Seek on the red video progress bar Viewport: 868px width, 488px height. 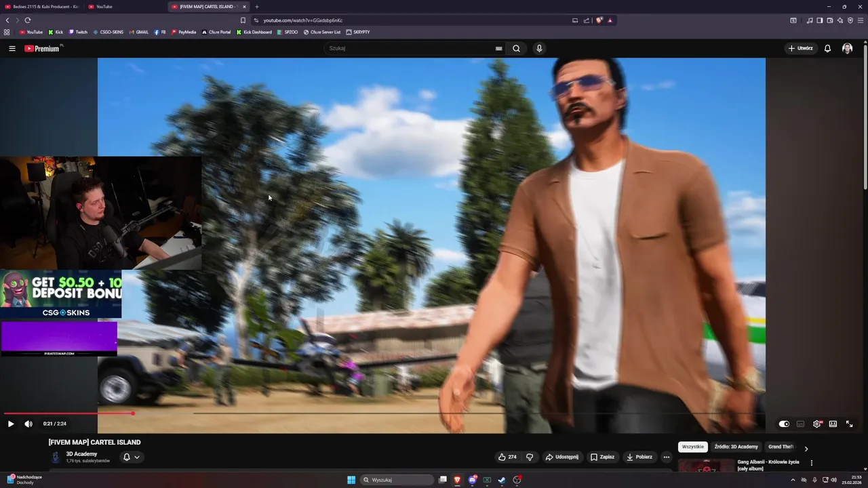point(68,413)
